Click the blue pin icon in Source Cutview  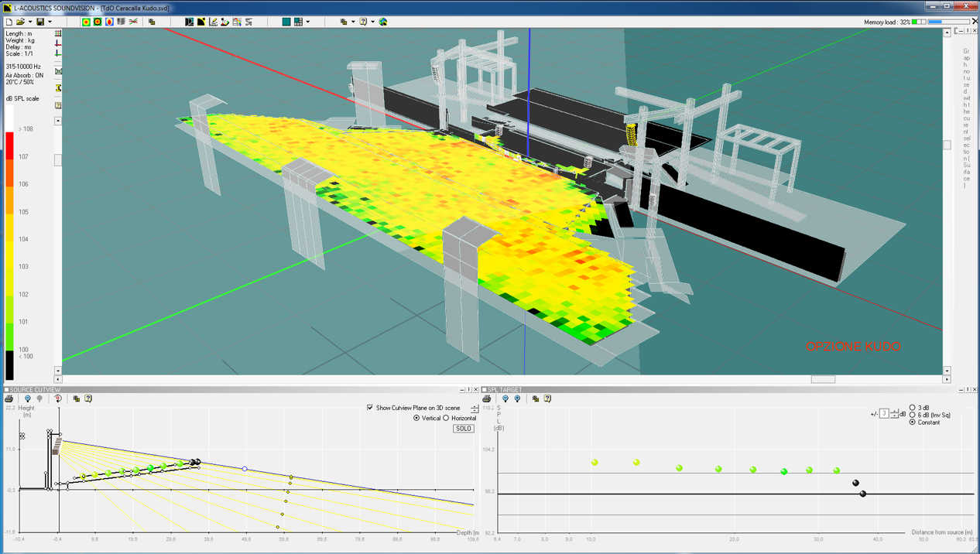pos(28,398)
